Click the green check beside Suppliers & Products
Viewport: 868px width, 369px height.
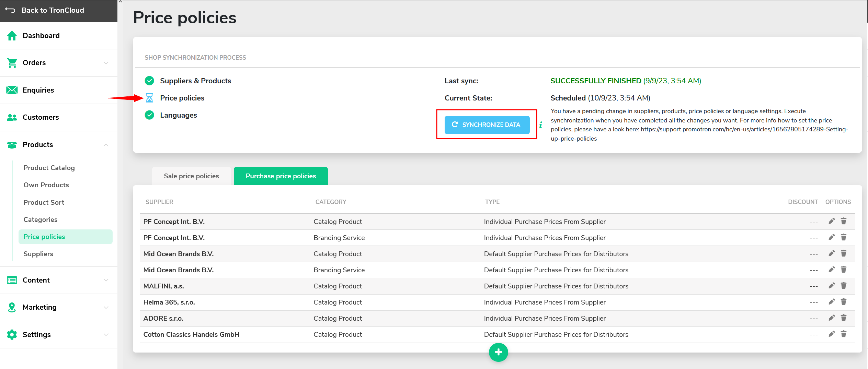(149, 81)
